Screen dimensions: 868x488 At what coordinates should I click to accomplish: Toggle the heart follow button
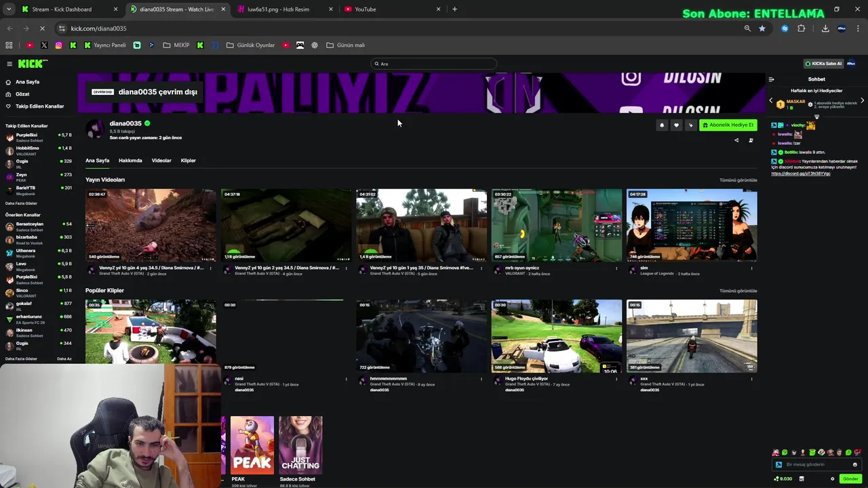pyautogui.click(x=676, y=125)
